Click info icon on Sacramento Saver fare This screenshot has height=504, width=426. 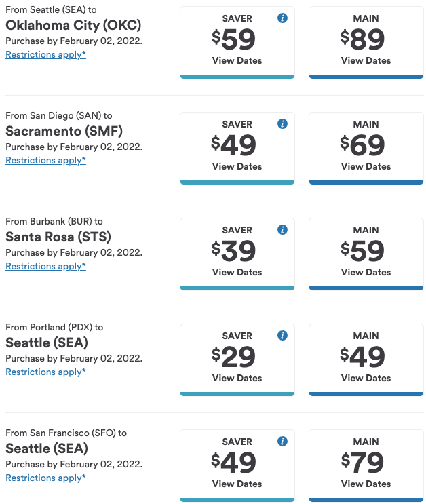click(x=282, y=123)
